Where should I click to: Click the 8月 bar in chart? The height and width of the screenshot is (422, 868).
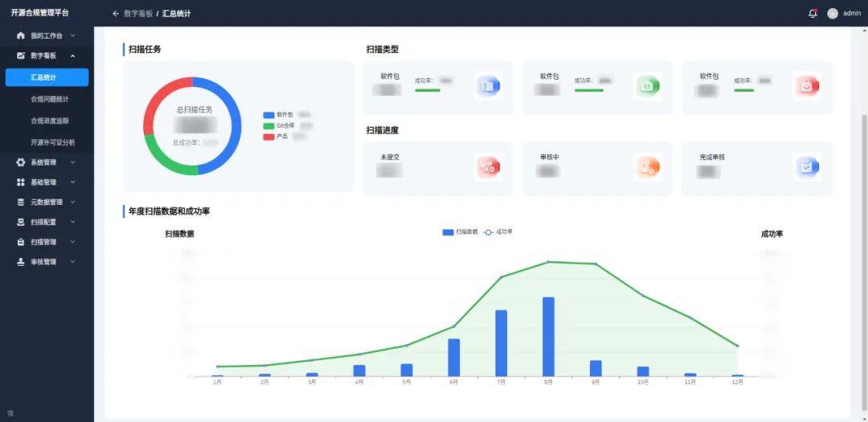pyautogui.click(x=548, y=337)
